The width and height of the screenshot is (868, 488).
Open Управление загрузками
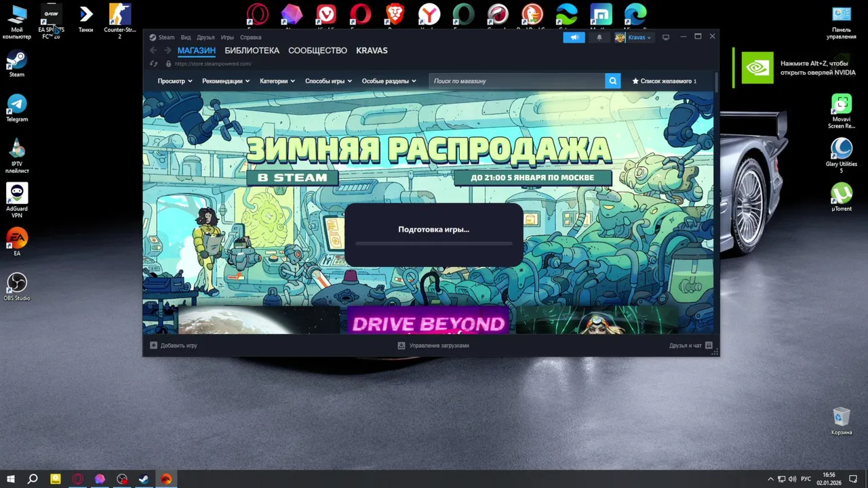[433, 346]
